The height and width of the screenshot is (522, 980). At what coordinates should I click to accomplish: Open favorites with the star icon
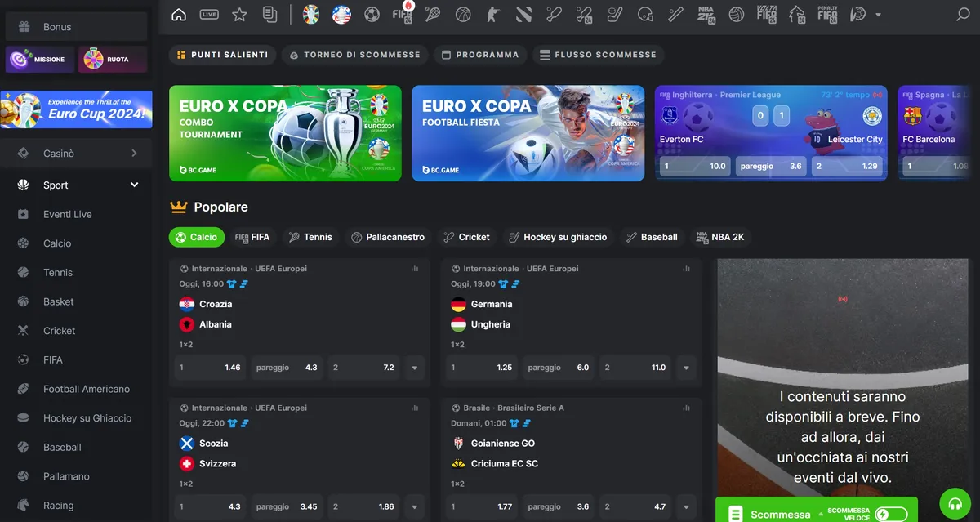click(x=239, y=14)
